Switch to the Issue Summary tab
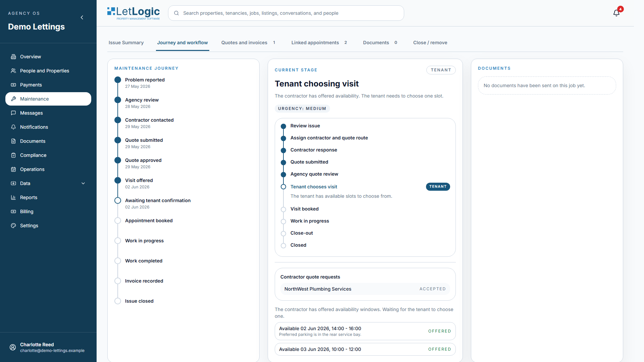644x362 pixels. point(126,43)
